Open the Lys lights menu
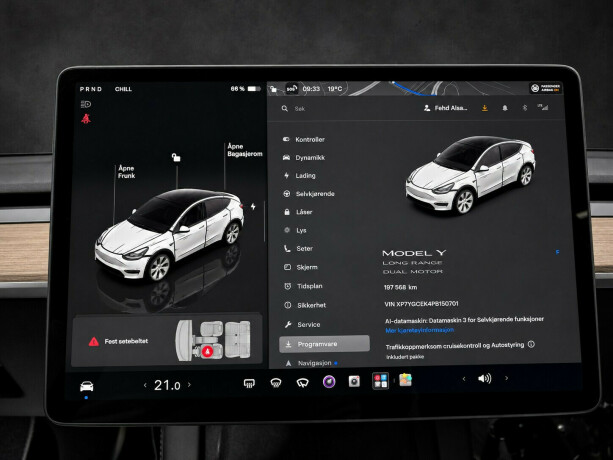Image resolution: width=613 pixels, height=460 pixels. coord(295,230)
